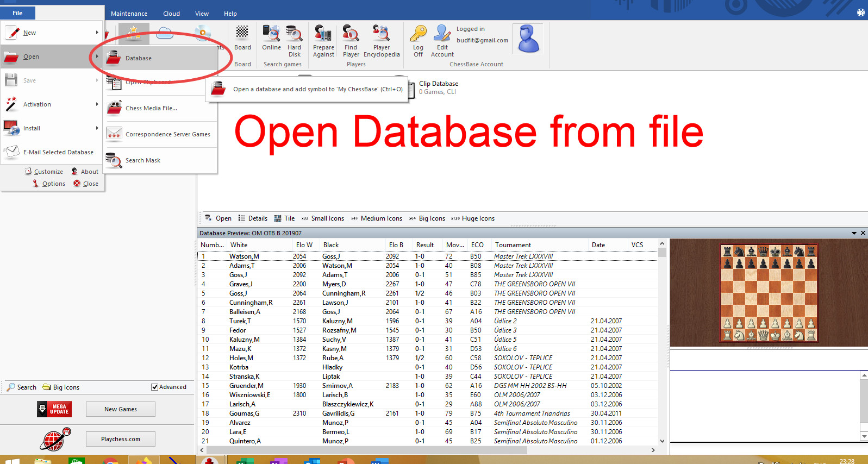Launch Prepare Against tool
The height and width of the screenshot is (464, 868).
pyautogui.click(x=323, y=41)
